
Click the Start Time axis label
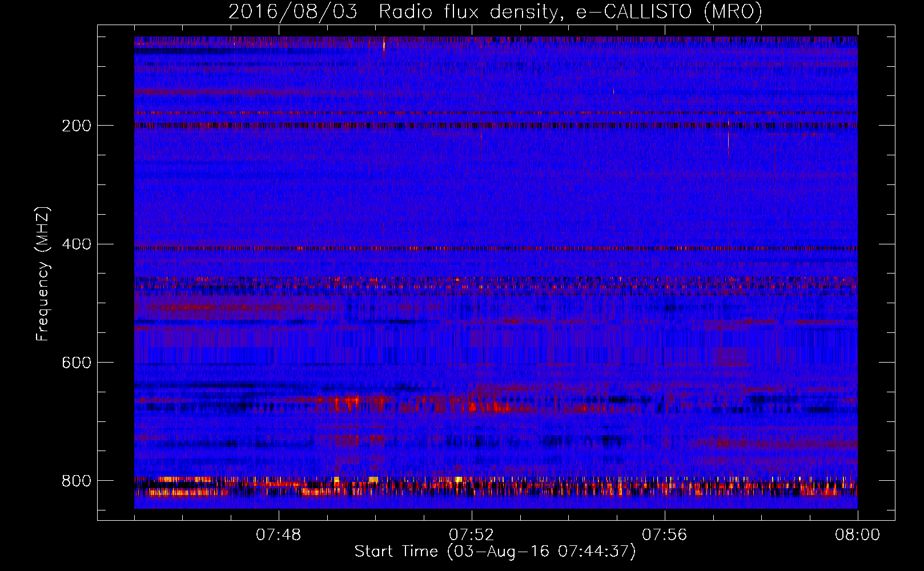pyautogui.click(x=495, y=552)
